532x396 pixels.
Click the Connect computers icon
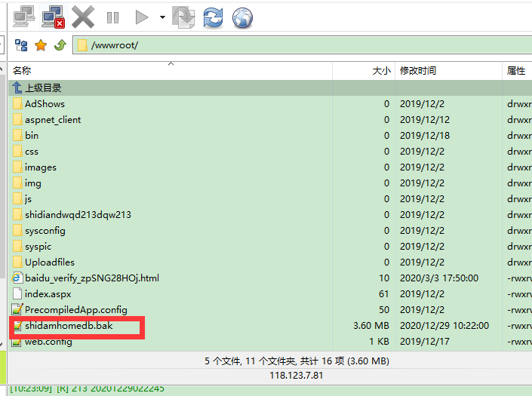[x=24, y=16]
